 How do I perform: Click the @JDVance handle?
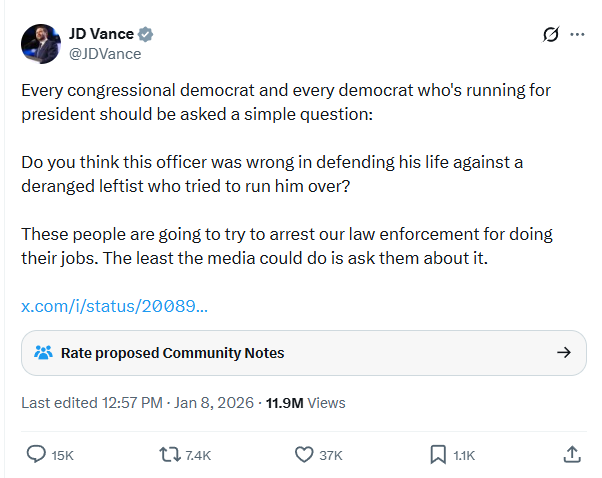105,54
